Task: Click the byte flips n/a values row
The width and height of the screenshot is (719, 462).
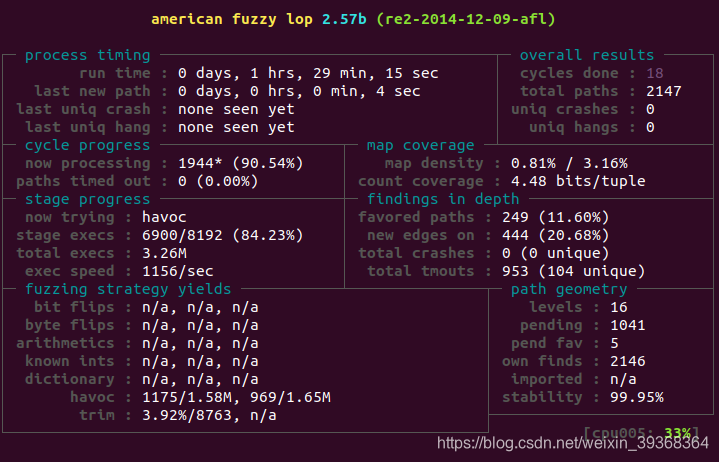Action: click(x=200, y=325)
